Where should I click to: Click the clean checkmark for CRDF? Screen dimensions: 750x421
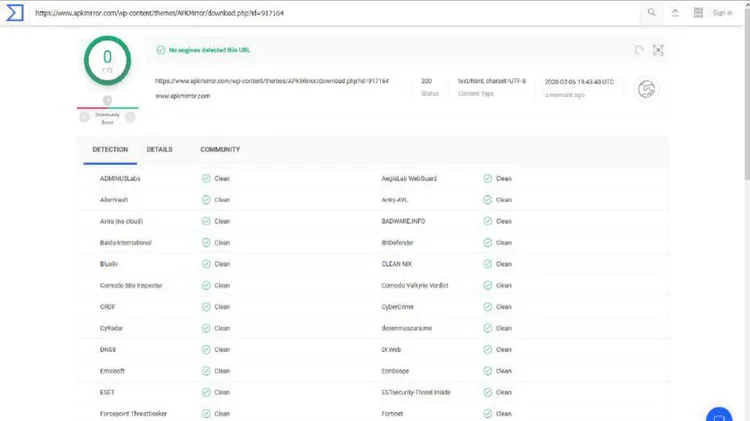(206, 307)
